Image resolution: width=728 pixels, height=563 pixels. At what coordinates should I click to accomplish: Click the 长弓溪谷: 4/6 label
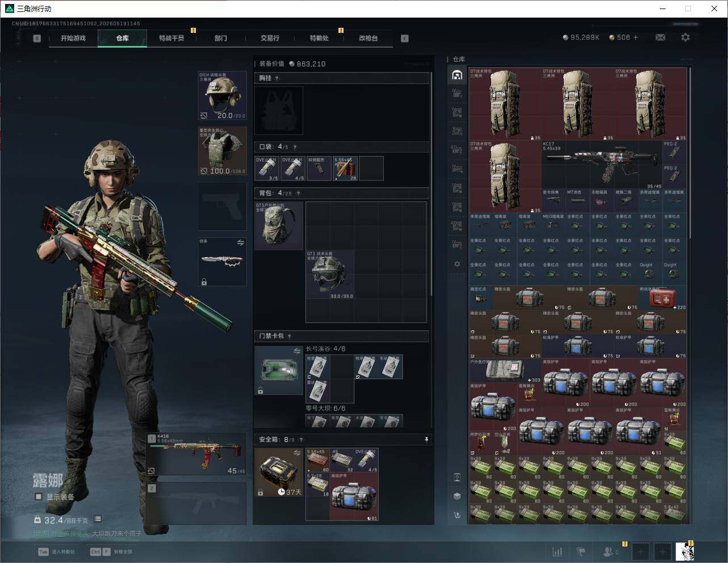pyautogui.click(x=325, y=348)
